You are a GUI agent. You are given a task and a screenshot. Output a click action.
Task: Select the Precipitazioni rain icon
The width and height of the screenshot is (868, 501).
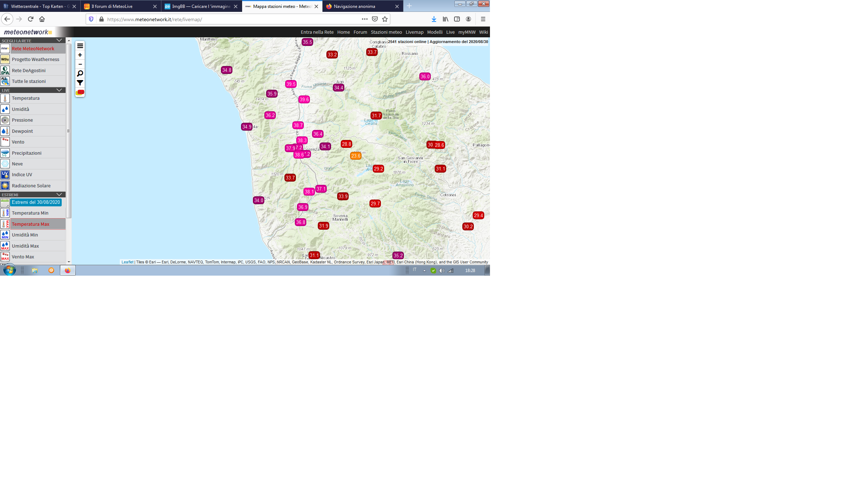pyautogui.click(x=5, y=153)
